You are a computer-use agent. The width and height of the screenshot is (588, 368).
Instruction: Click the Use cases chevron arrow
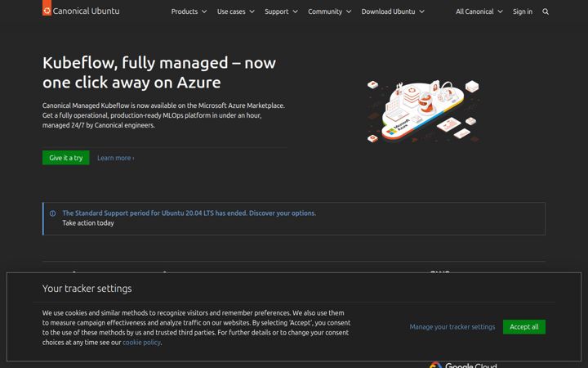point(252,11)
